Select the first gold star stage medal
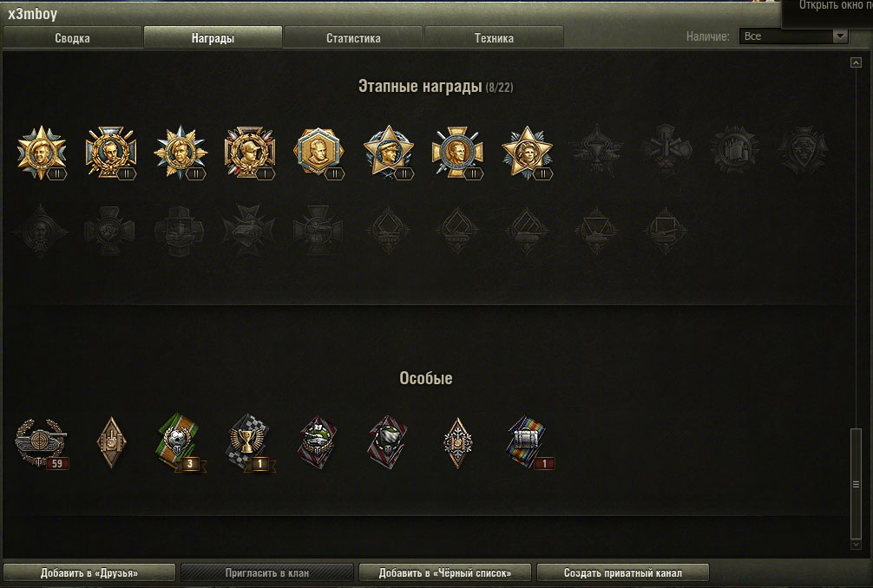 click(42, 153)
